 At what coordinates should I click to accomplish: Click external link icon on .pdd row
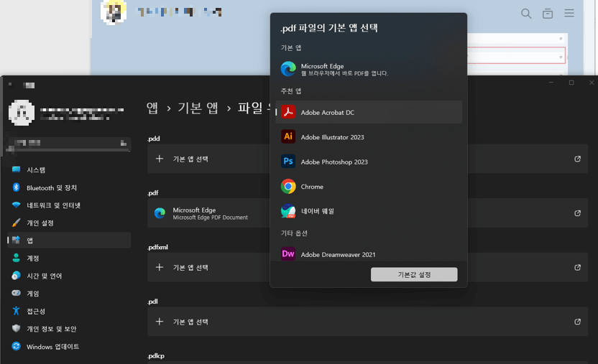(x=577, y=159)
